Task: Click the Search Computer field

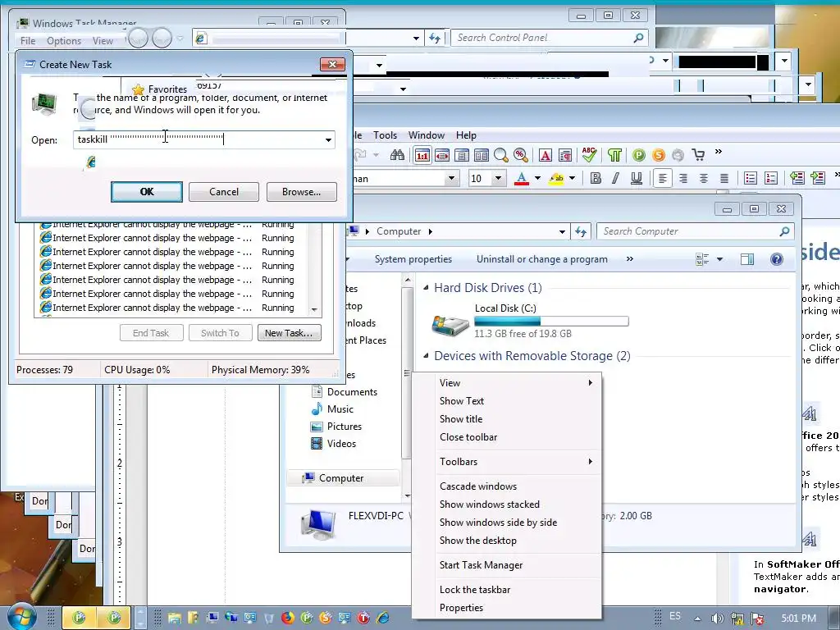Action: point(695,231)
